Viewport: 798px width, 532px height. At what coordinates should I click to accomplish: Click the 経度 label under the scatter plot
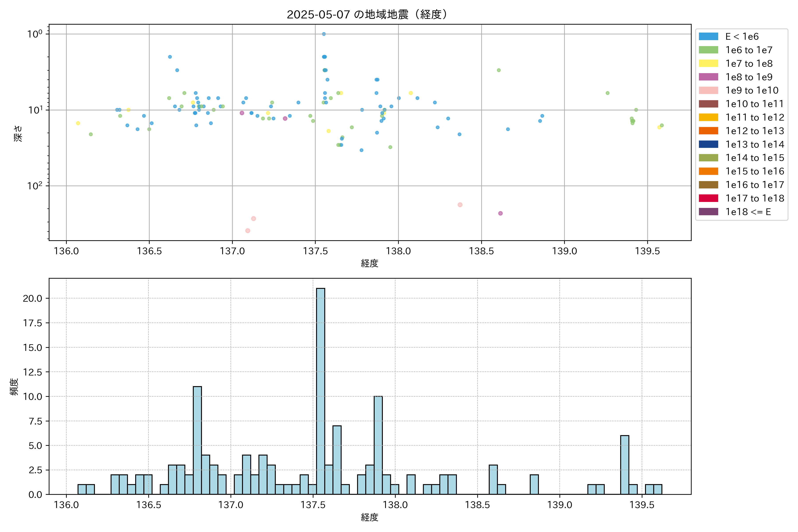pos(370,263)
